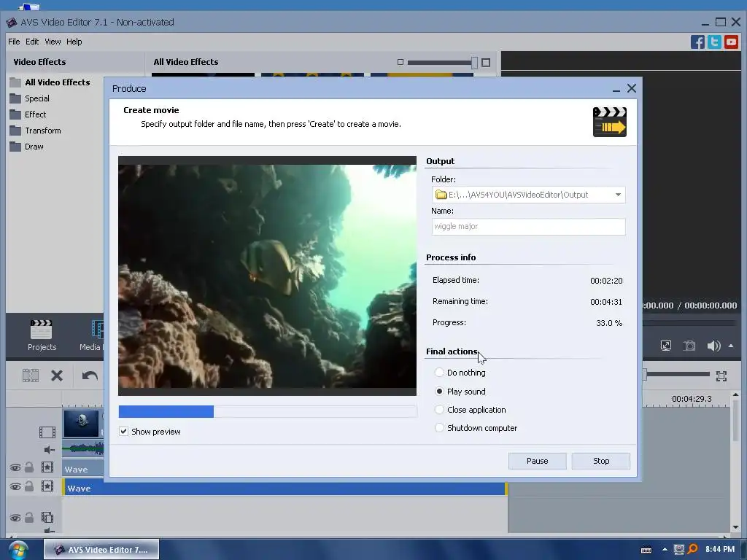Open the YouTube channel icon
The image size is (747, 560).
731,42
